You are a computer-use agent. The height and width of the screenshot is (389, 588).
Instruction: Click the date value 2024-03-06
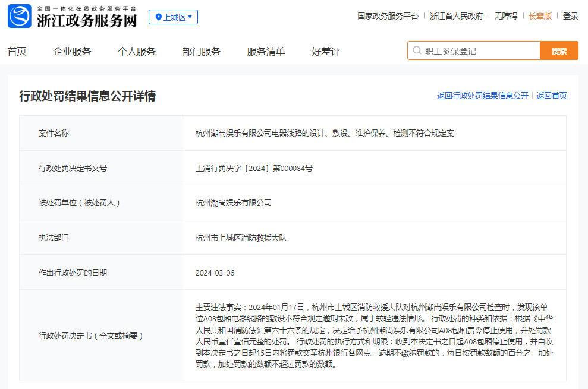215,273
